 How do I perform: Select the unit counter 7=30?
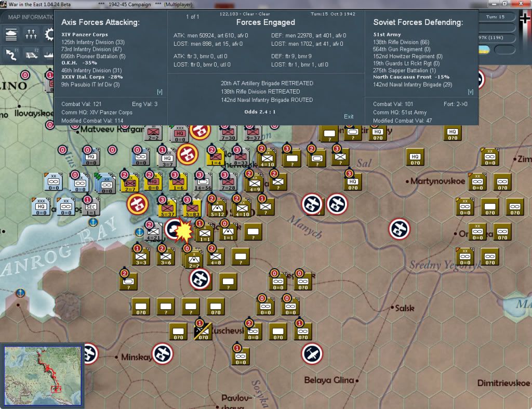pos(229,133)
